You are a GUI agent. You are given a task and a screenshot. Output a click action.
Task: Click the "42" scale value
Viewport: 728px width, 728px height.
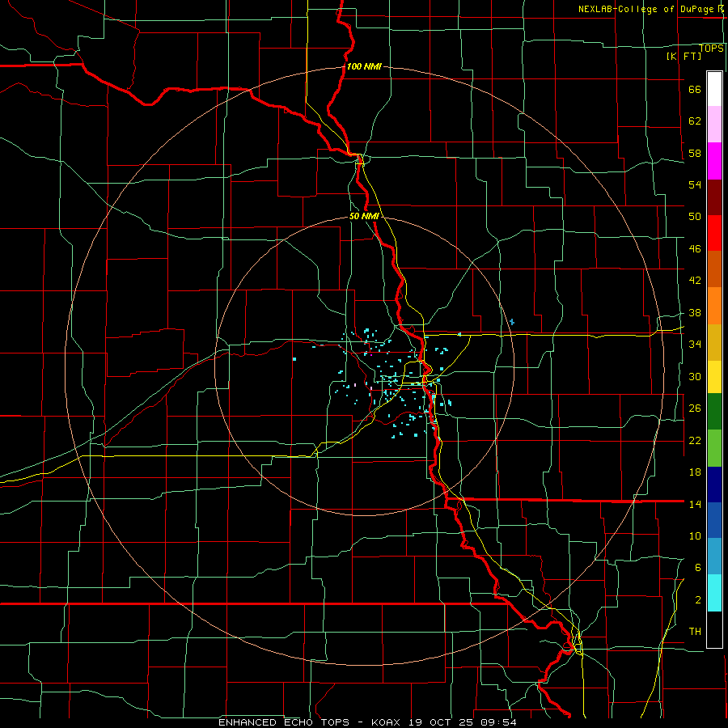coord(695,281)
